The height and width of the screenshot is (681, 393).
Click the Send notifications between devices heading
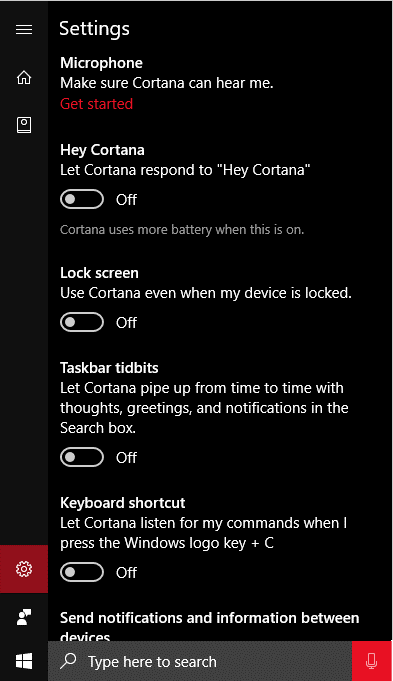tap(209, 626)
